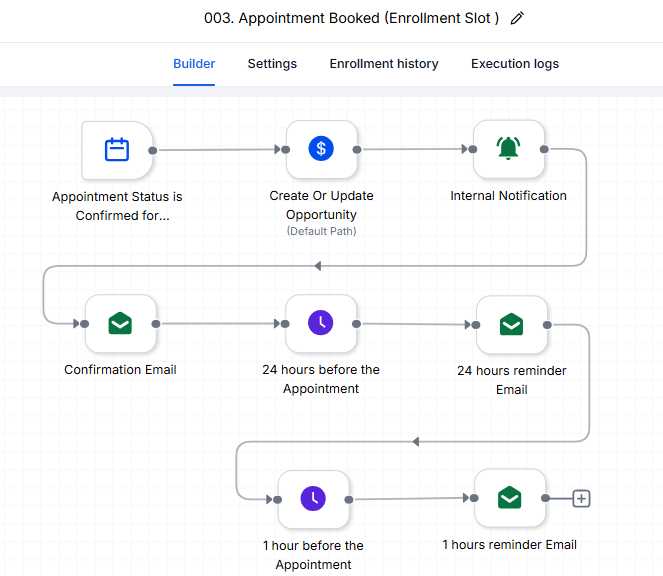
Task: Click input port of 1 hours reminder Email
Action: (474, 498)
